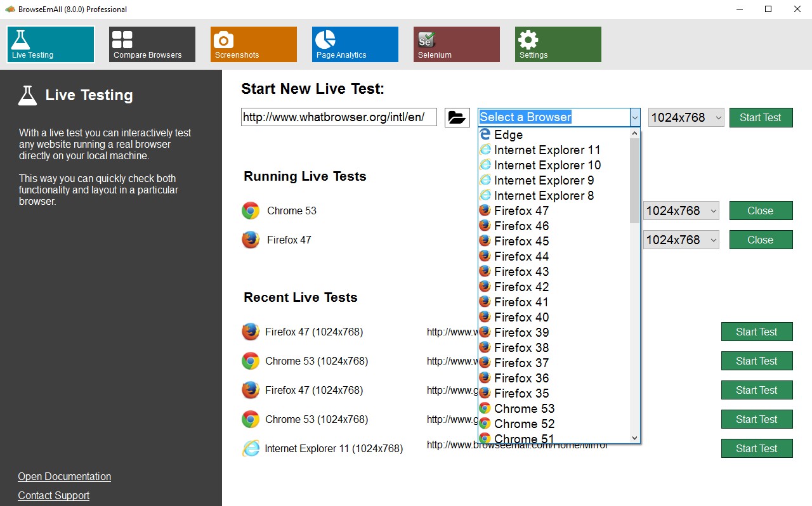Viewport: 812px width, 506px height.
Task: Start Test for first recent Firefox 47
Action: pyautogui.click(x=757, y=332)
